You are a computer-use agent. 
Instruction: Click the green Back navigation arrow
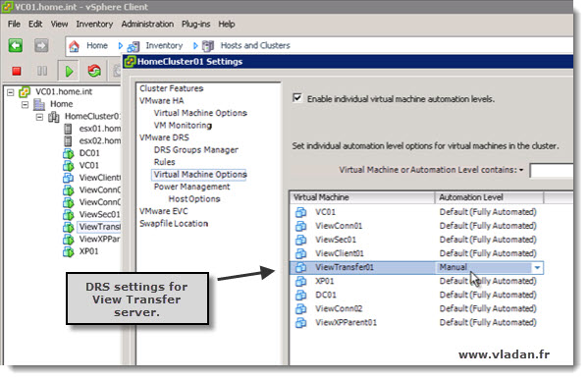tap(16, 46)
